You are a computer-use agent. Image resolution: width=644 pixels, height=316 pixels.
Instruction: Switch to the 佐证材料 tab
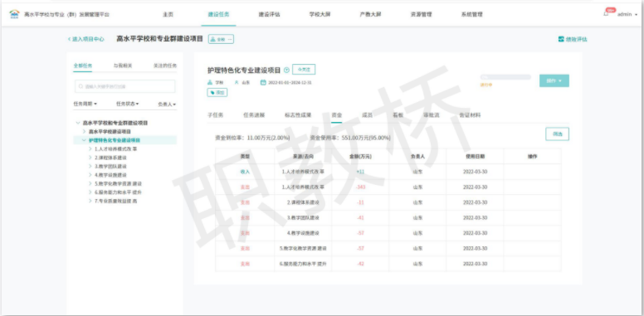click(470, 115)
